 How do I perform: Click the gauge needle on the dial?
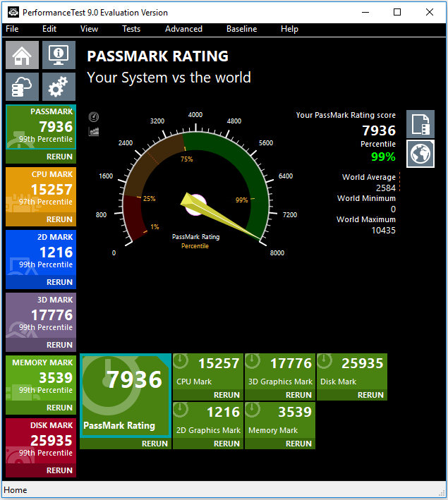(x=221, y=217)
